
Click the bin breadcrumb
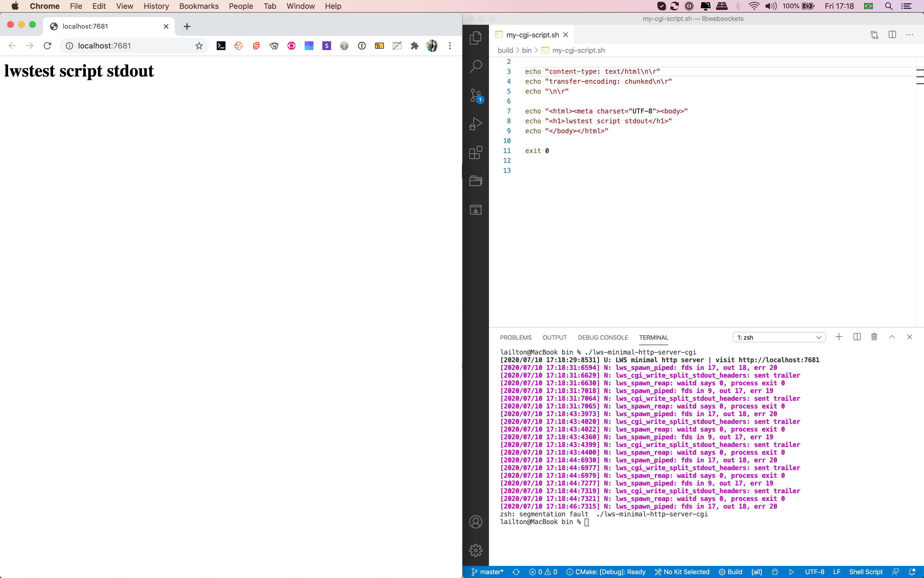527,50
